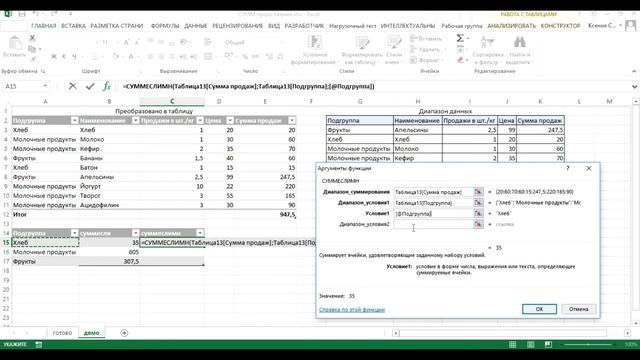Open the user account picture
The height and width of the screenshot is (360, 640).
[631, 26]
